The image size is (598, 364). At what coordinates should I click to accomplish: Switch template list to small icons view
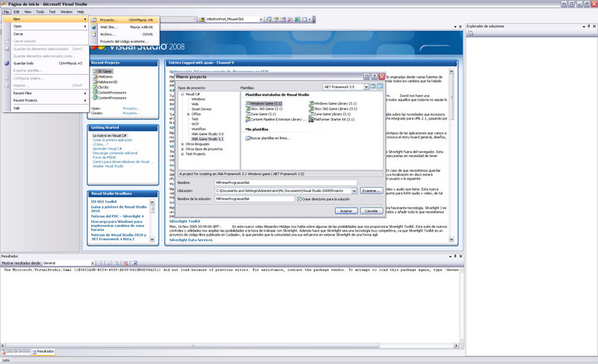tap(380, 87)
